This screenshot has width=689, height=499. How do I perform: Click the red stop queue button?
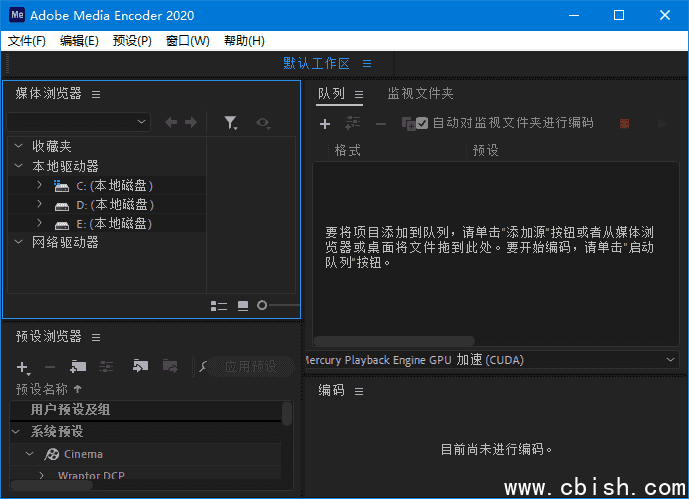pyautogui.click(x=624, y=124)
